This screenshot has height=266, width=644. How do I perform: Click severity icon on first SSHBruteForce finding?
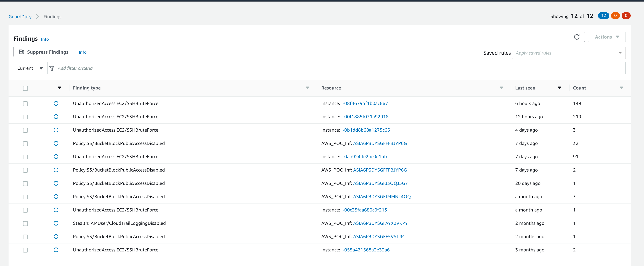pyautogui.click(x=56, y=104)
